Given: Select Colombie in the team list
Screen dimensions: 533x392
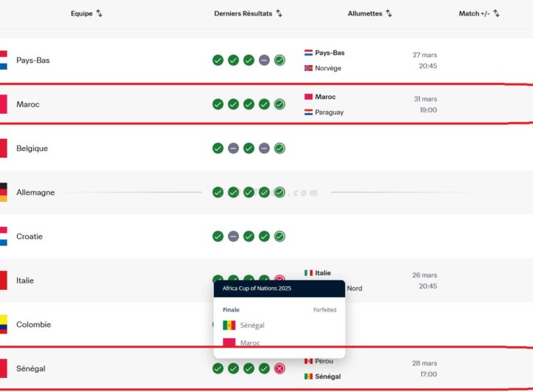Looking at the screenshot, I should 34,325.
